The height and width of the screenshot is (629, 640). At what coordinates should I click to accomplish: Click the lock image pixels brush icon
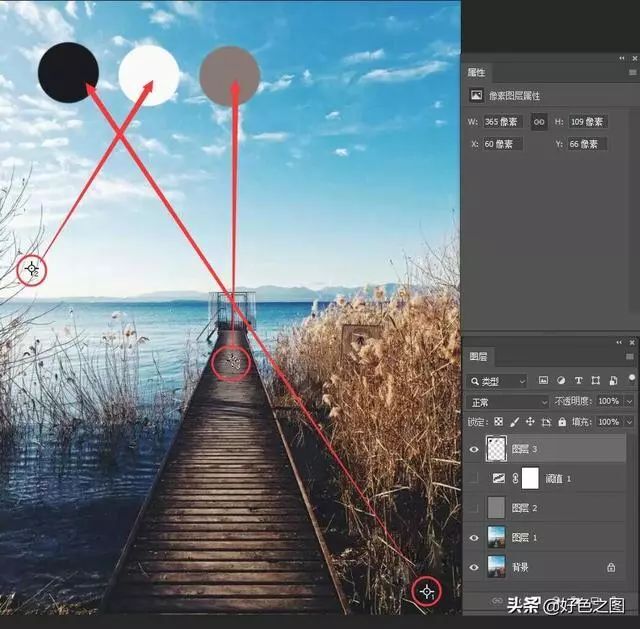514,422
